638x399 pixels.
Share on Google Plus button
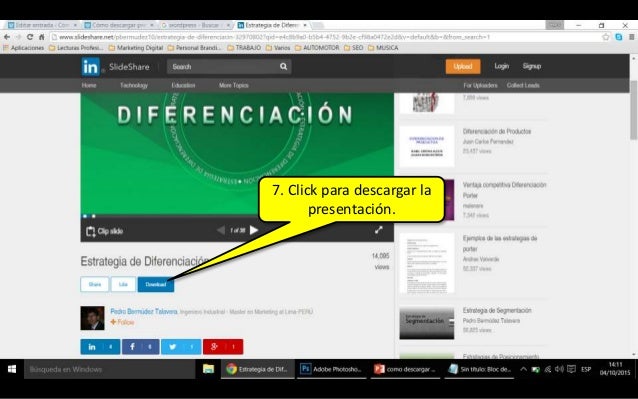pyautogui.click(x=223, y=347)
